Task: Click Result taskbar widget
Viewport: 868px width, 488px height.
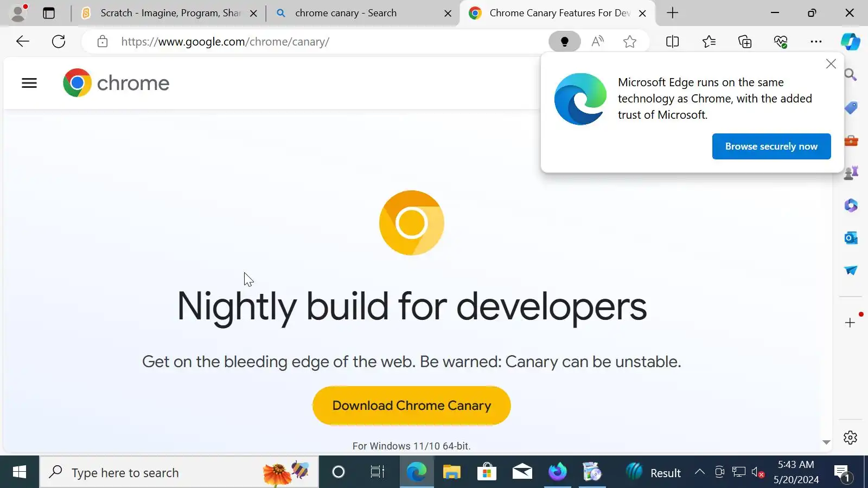Action: pyautogui.click(x=654, y=472)
